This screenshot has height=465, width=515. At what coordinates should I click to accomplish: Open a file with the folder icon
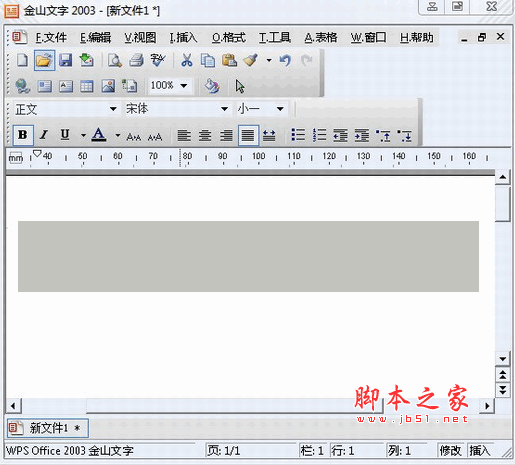(x=44, y=60)
